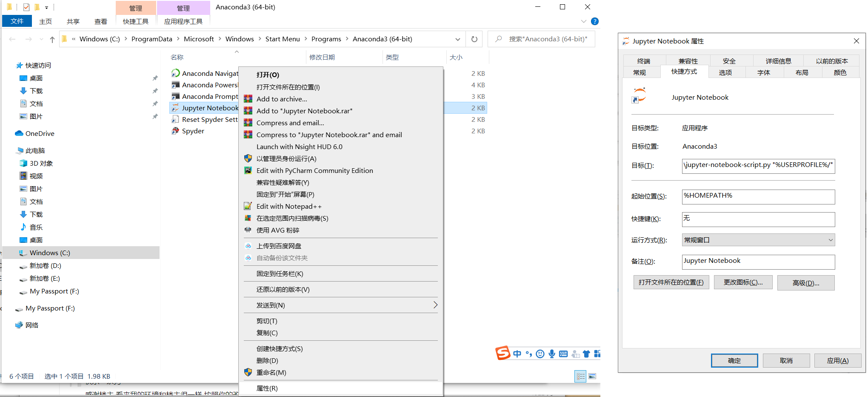This screenshot has width=868, height=397.
Task: Click the 更改图标(C)... button
Action: pos(743,282)
